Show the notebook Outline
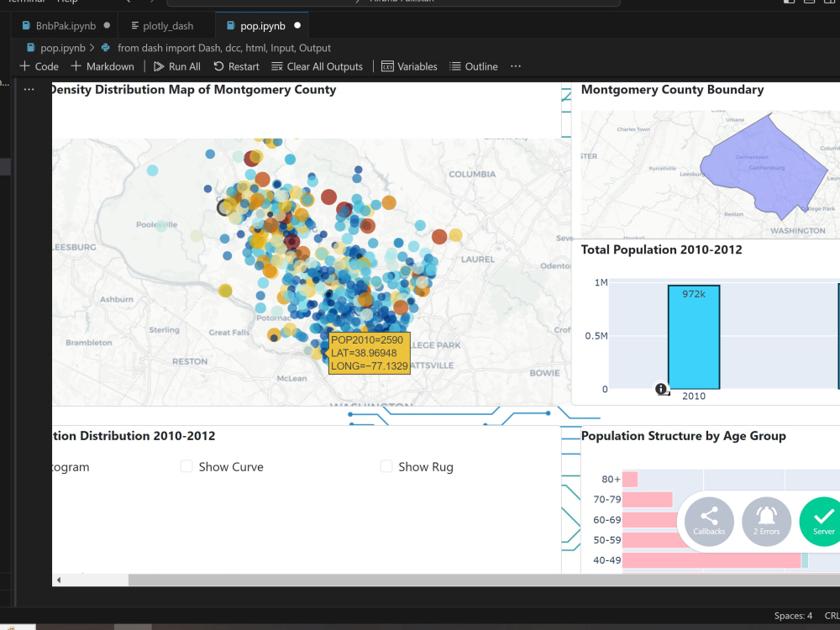 click(x=474, y=66)
